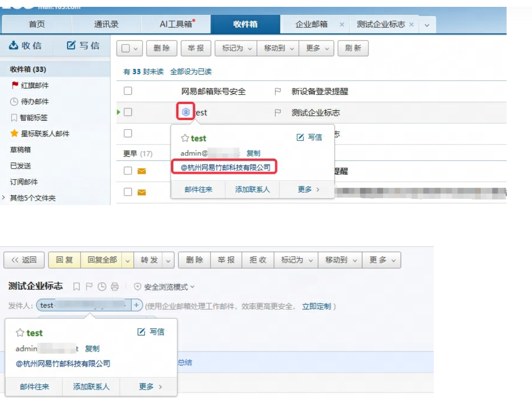532x398 pixels.
Task: Click 写信 in upper contact popup
Action: click(309, 137)
